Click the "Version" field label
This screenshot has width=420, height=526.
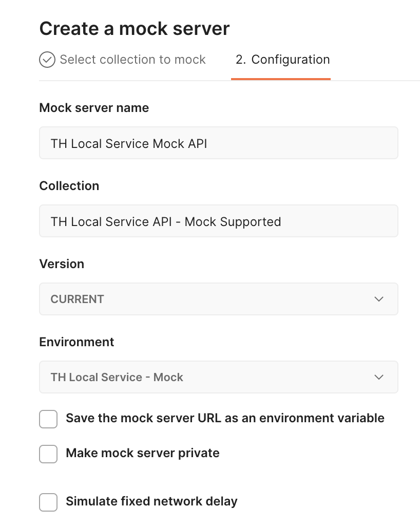coord(62,264)
